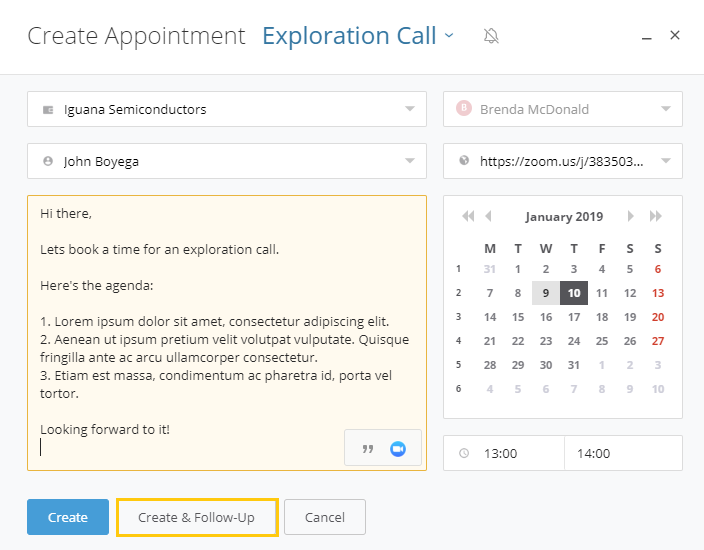Expand the John Boyega contact dropdown
The height and width of the screenshot is (550, 704).
coord(410,160)
